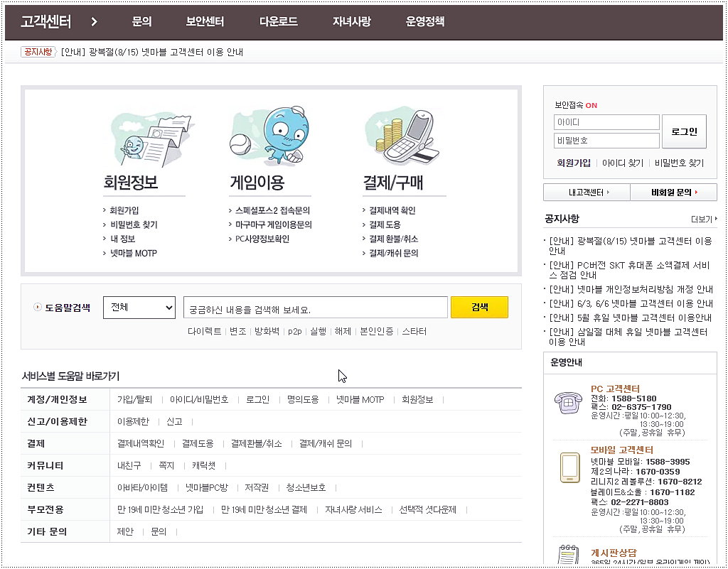The width and height of the screenshot is (728, 569).
Task: Click the 로그인 button
Action: coord(684,131)
